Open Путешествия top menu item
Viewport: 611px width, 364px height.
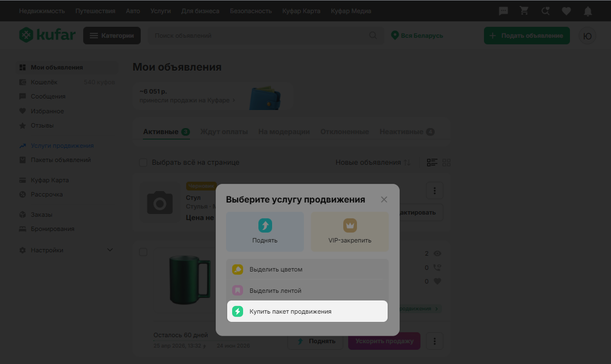(x=95, y=11)
